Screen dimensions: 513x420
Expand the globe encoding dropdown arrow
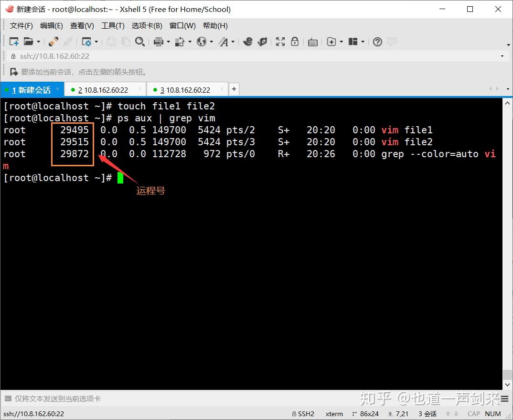[x=211, y=42]
